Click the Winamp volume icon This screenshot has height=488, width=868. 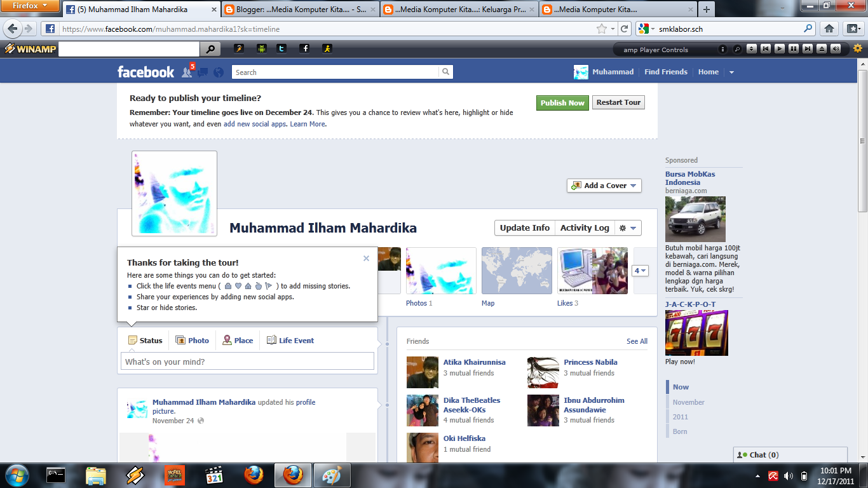coord(835,49)
